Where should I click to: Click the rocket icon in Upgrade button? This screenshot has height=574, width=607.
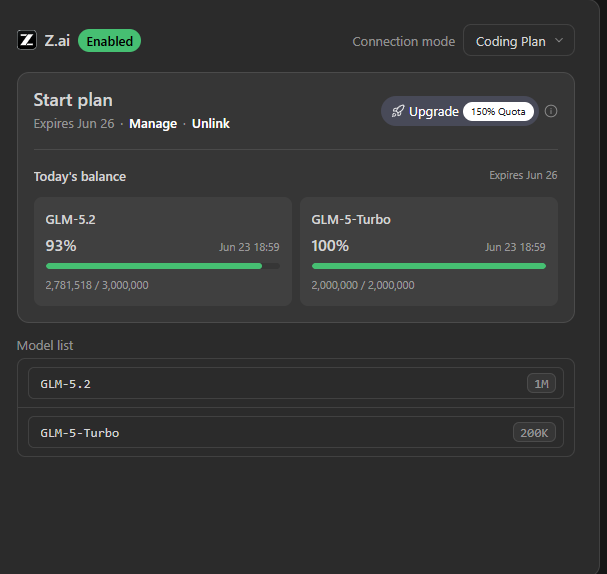(x=398, y=111)
